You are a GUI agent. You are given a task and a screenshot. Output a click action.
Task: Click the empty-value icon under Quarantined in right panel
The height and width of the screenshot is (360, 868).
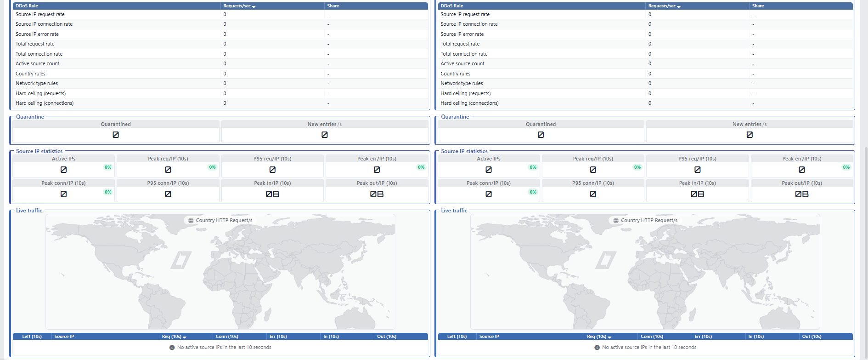[541, 135]
